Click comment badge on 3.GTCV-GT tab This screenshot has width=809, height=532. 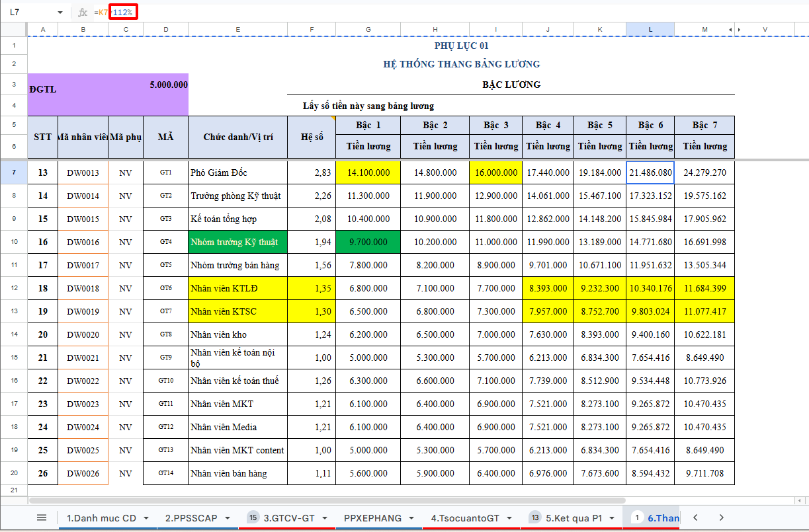pos(253,517)
